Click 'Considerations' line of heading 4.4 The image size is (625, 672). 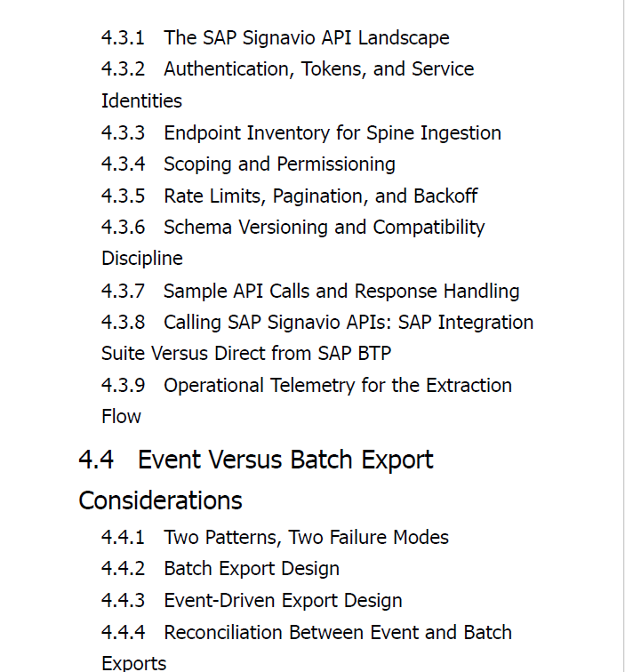[x=160, y=500]
